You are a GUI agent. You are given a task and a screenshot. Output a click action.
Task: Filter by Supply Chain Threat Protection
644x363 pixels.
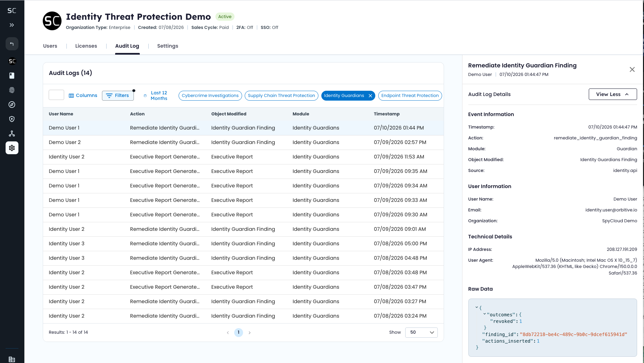282,96
